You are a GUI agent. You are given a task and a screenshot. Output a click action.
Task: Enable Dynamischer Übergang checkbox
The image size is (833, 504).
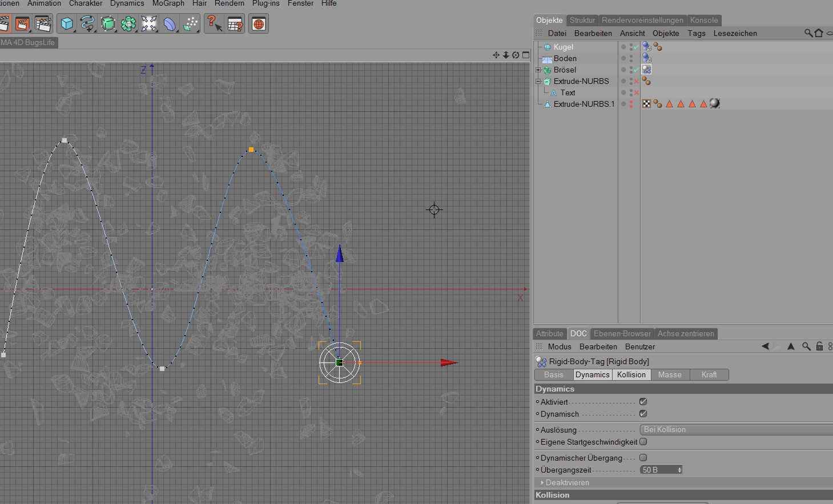643,458
